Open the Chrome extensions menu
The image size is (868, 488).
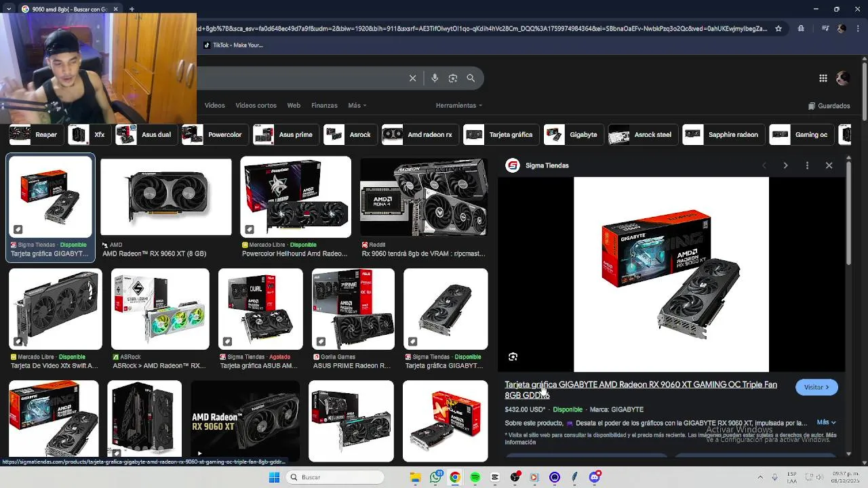tap(801, 28)
